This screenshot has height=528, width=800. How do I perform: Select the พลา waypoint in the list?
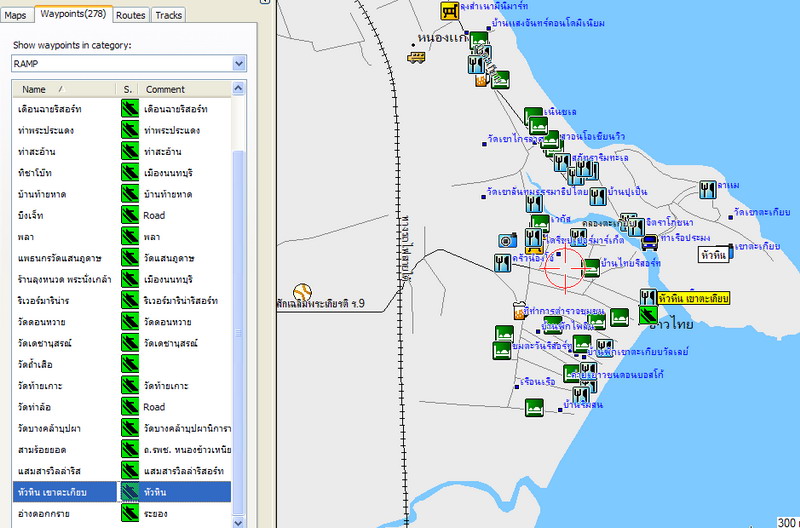[26, 237]
